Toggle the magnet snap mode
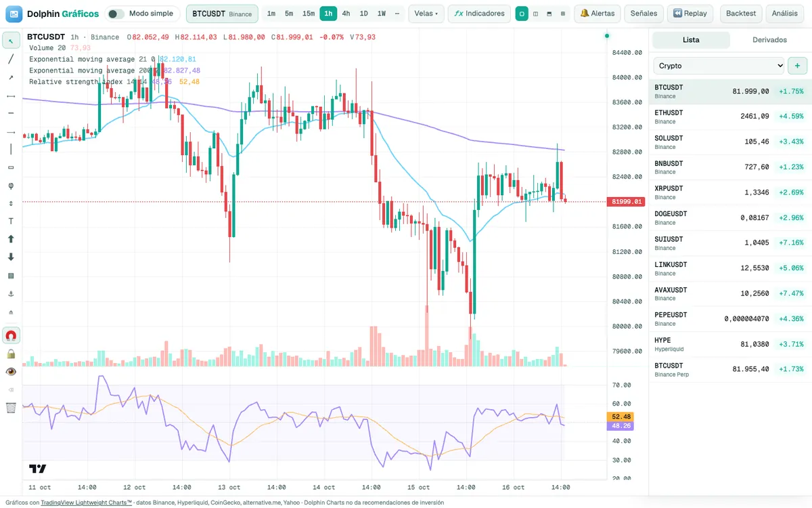Screen dimensions: 812x508 click(x=11, y=335)
